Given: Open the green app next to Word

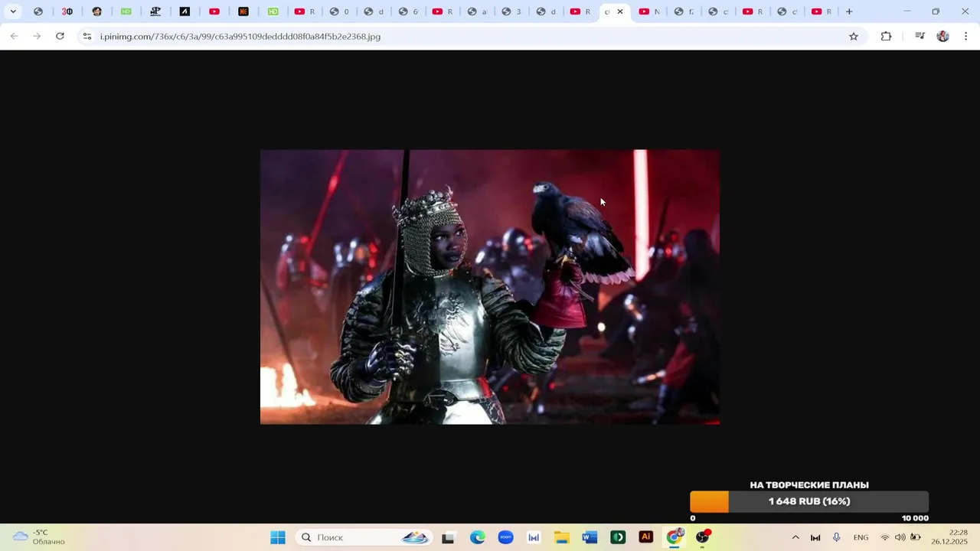Looking at the screenshot, I should pyautogui.click(x=618, y=537).
